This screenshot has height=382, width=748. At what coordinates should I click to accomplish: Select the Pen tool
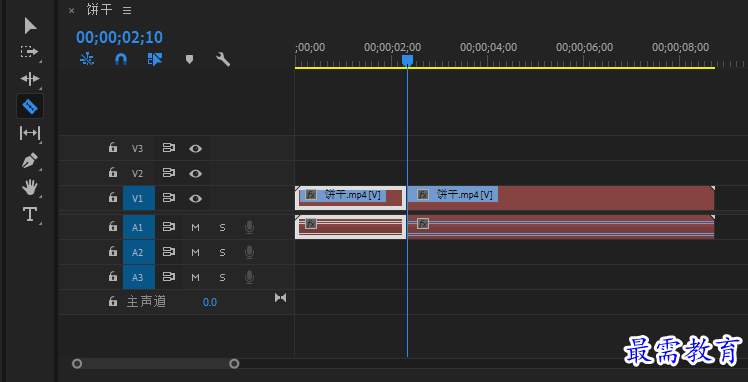(30, 160)
